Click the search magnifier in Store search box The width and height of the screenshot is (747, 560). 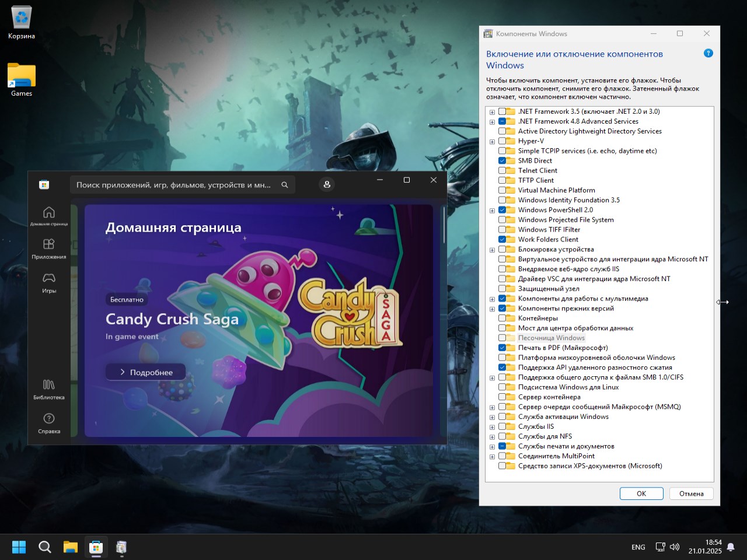click(285, 185)
